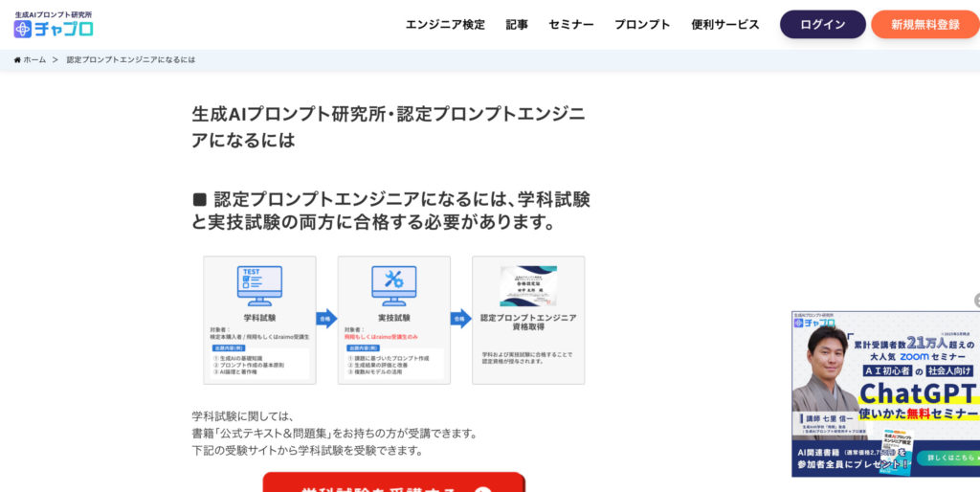Click the 認定プロンプトエンジニア資格取得 label

(x=528, y=322)
